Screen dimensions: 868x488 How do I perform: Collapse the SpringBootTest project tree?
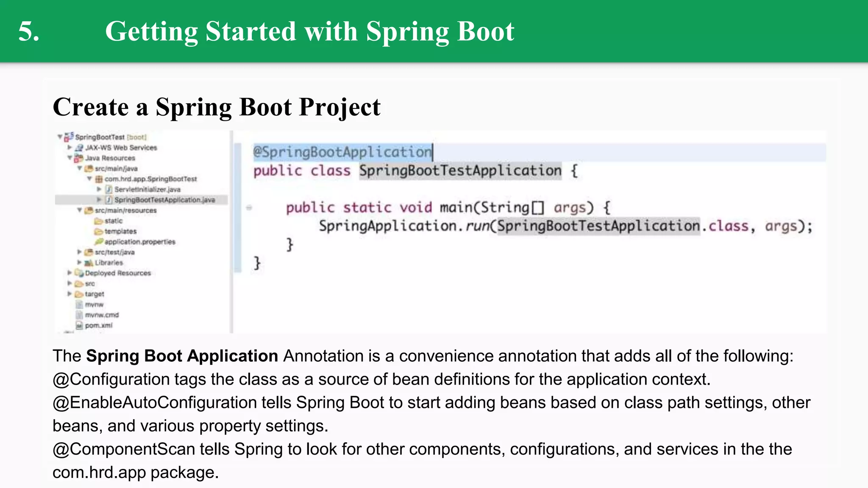(x=60, y=137)
